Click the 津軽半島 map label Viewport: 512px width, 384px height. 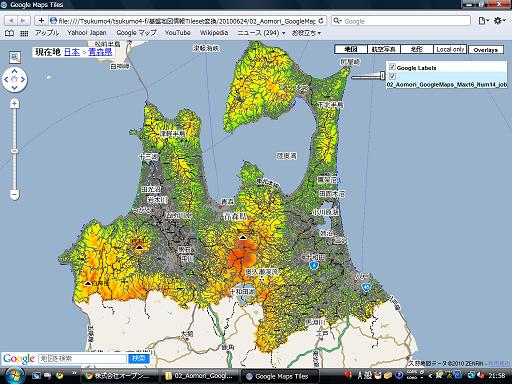(173, 134)
